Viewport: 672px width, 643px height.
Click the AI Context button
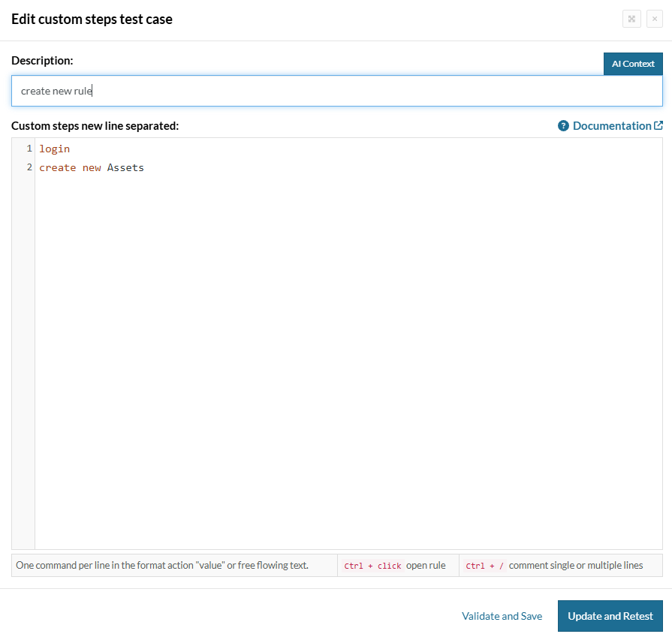pyautogui.click(x=633, y=64)
